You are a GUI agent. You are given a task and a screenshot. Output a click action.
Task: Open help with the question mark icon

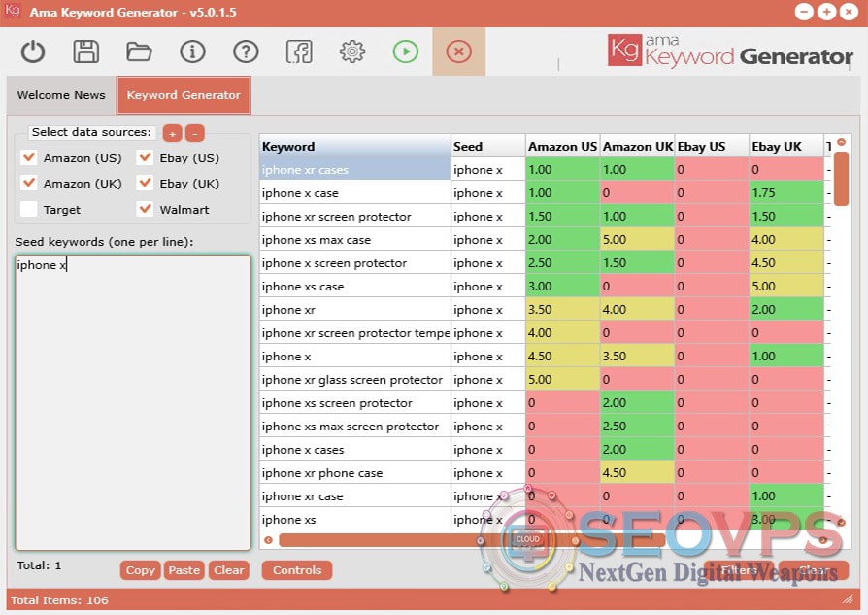click(x=246, y=52)
